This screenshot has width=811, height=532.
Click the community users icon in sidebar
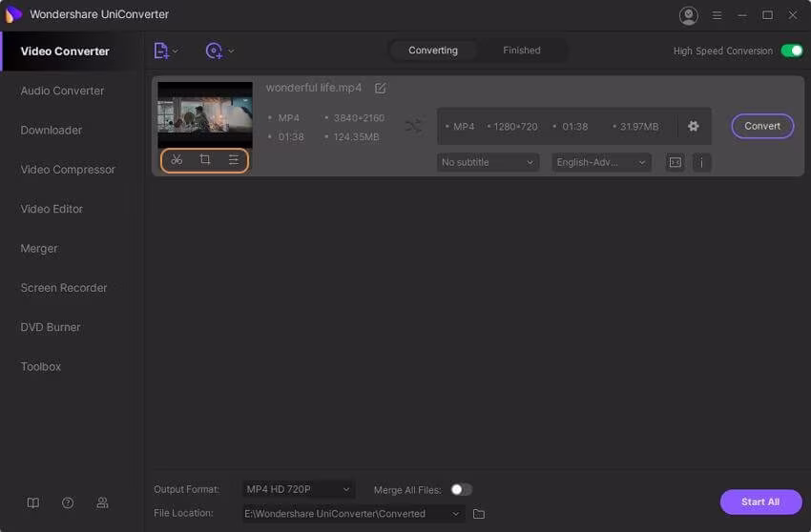point(102,502)
